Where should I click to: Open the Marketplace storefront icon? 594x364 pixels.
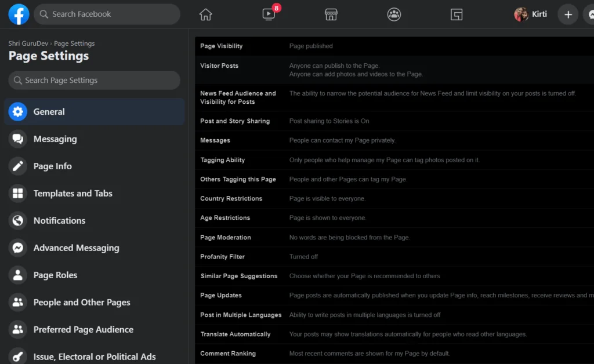(331, 14)
